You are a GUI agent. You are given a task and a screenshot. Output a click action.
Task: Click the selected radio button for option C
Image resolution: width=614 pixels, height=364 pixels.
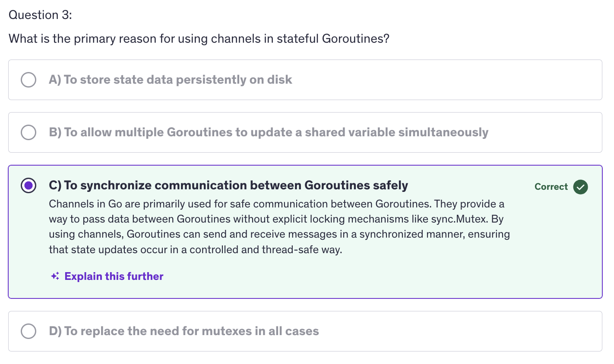[28, 185]
